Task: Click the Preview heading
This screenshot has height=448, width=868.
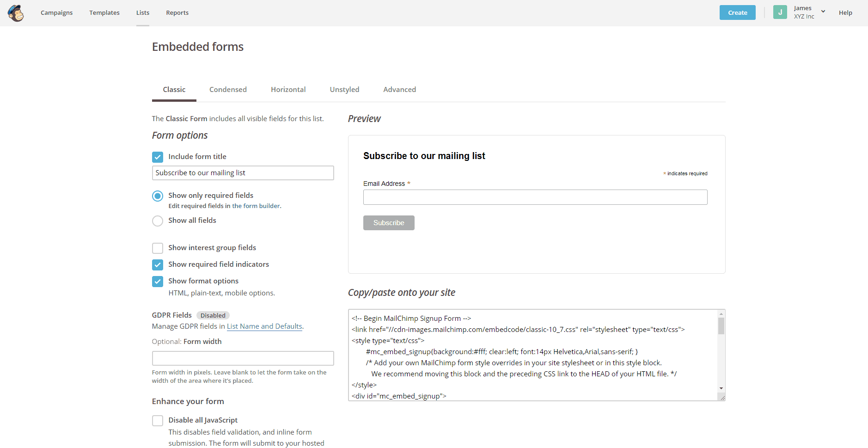Action: coord(364,119)
